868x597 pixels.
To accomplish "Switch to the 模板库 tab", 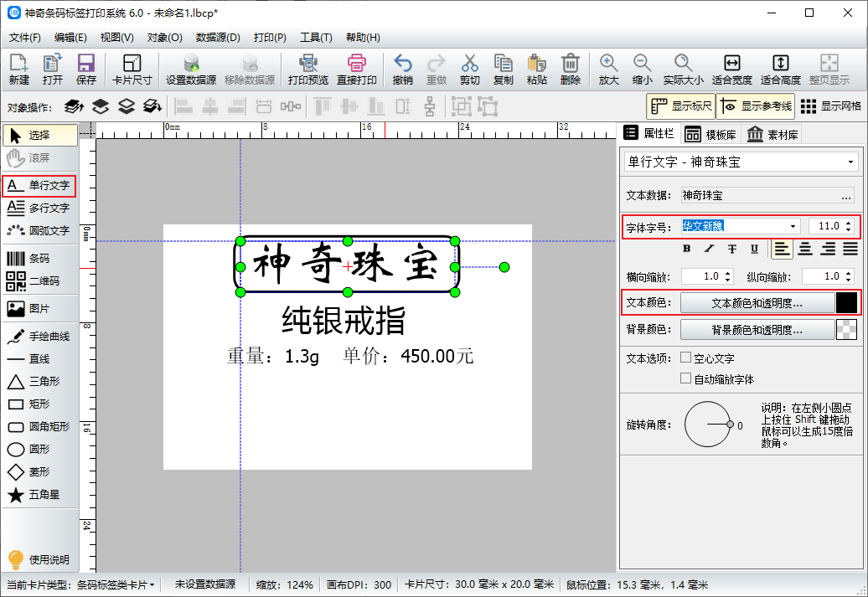I will point(710,134).
